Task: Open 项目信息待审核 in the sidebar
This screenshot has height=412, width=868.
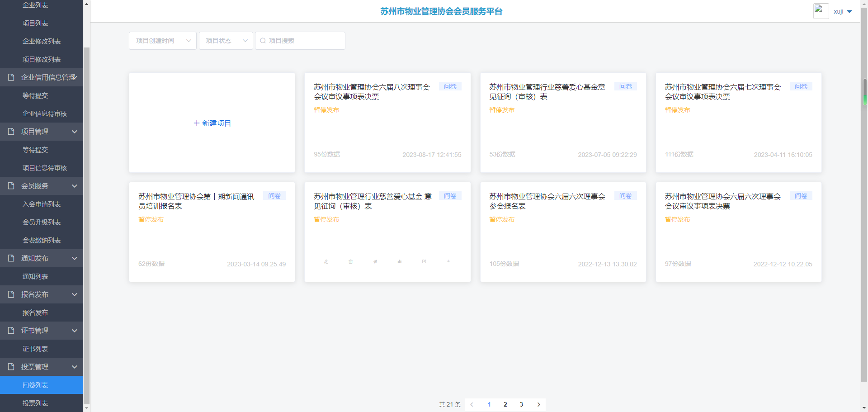Action: (41, 168)
